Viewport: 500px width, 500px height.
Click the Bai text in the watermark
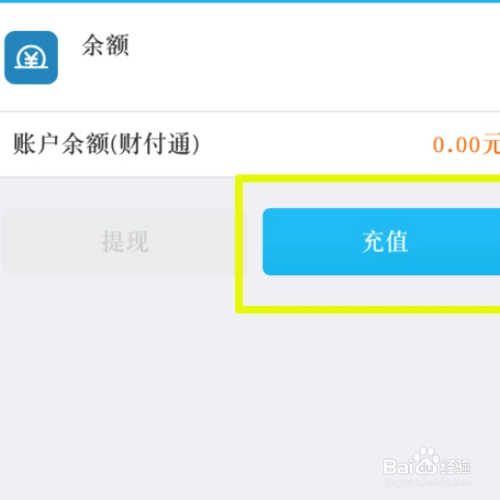[x=398, y=467]
